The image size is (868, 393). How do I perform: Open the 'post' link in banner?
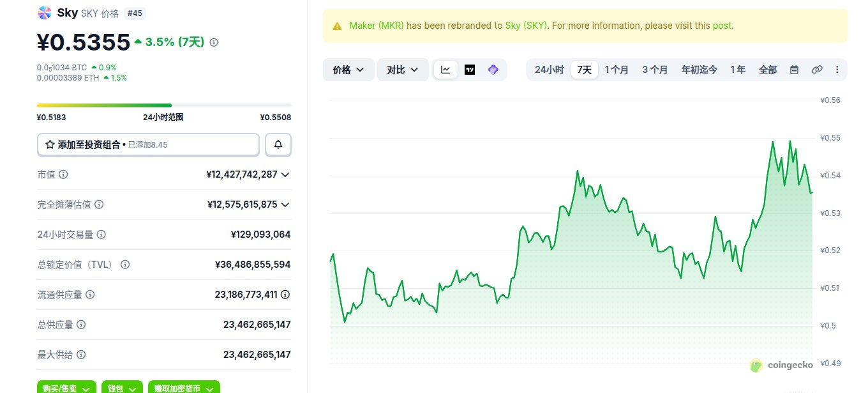722,26
